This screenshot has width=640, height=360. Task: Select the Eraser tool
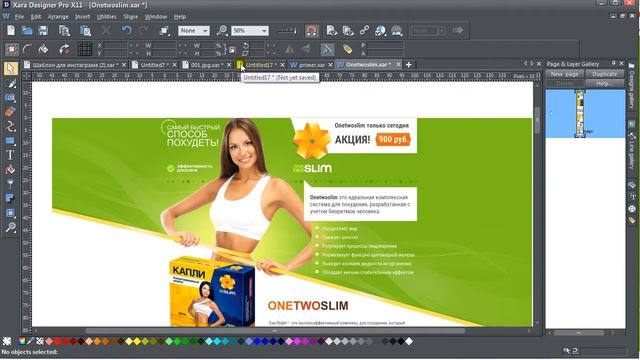(11, 111)
